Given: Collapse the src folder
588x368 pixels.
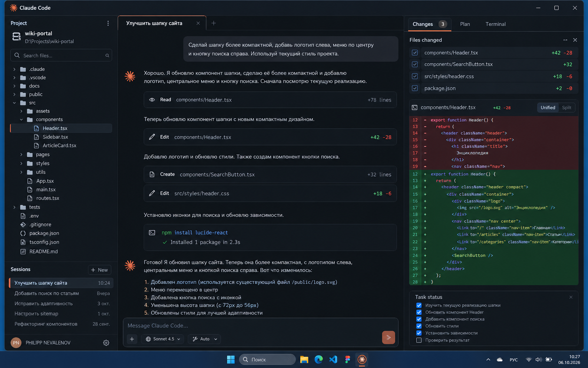Looking at the screenshot, I should [14, 103].
